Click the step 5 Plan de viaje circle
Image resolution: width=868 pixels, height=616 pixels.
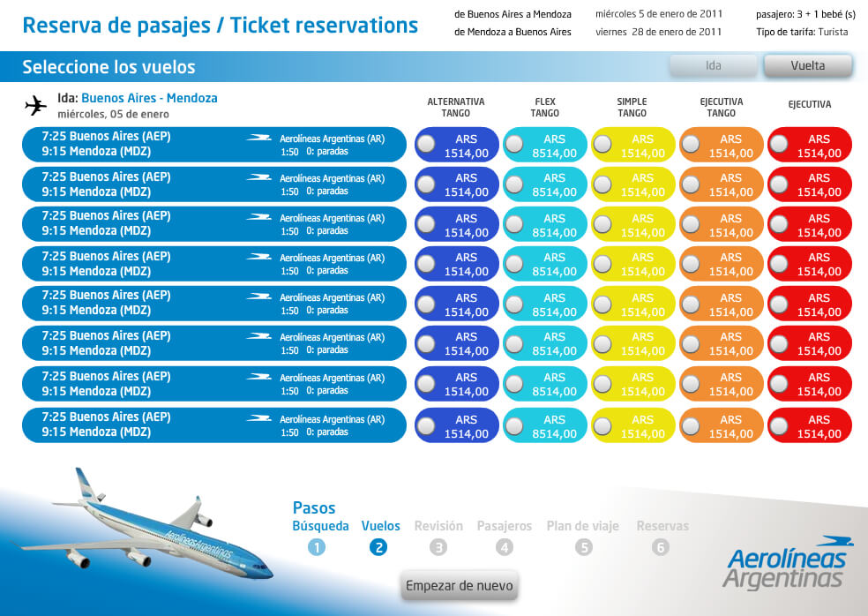[x=583, y=547]
